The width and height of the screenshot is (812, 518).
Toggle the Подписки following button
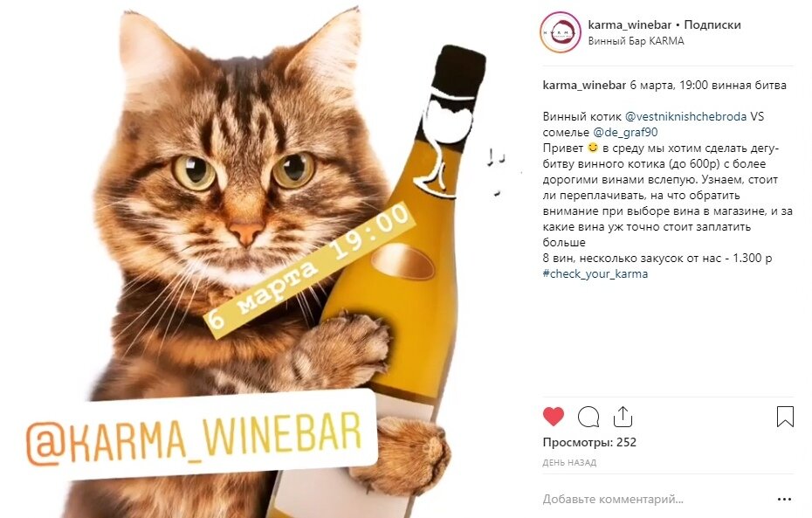coord(712,24)
